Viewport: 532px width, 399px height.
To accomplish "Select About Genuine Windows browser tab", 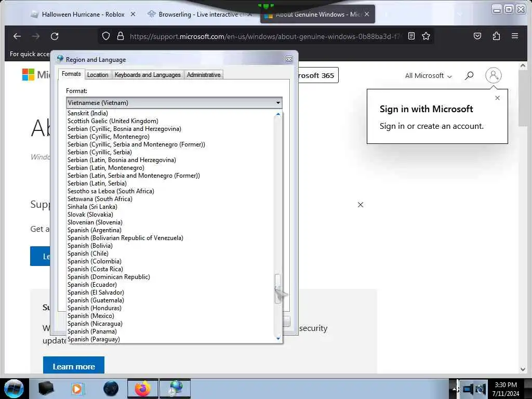I will 317,14.
